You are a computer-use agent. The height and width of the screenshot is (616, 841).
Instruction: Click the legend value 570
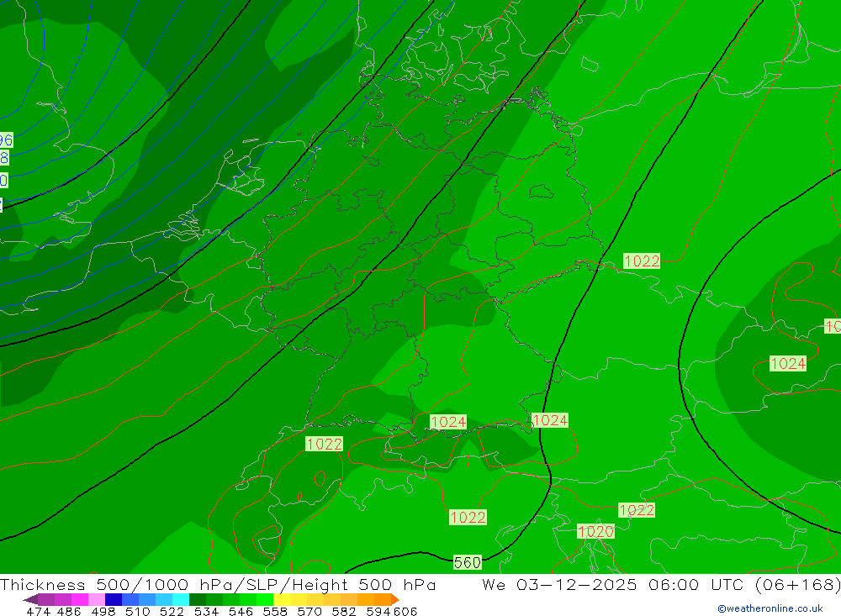pos(309,611)
